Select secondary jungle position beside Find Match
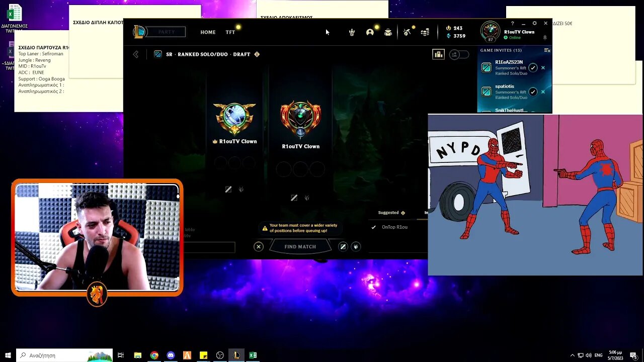644x362 pixels. [x=356, y=246]
